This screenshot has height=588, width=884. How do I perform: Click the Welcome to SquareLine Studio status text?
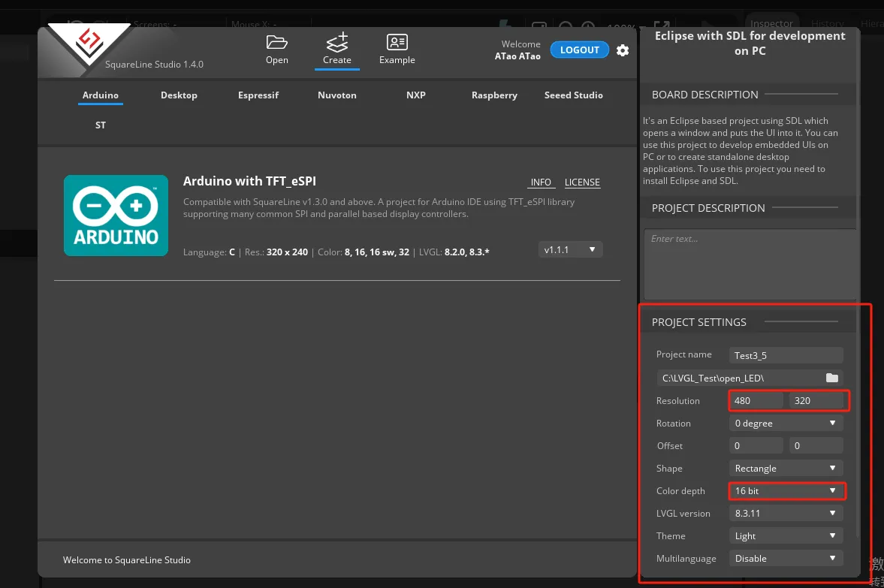pos(127,559)
